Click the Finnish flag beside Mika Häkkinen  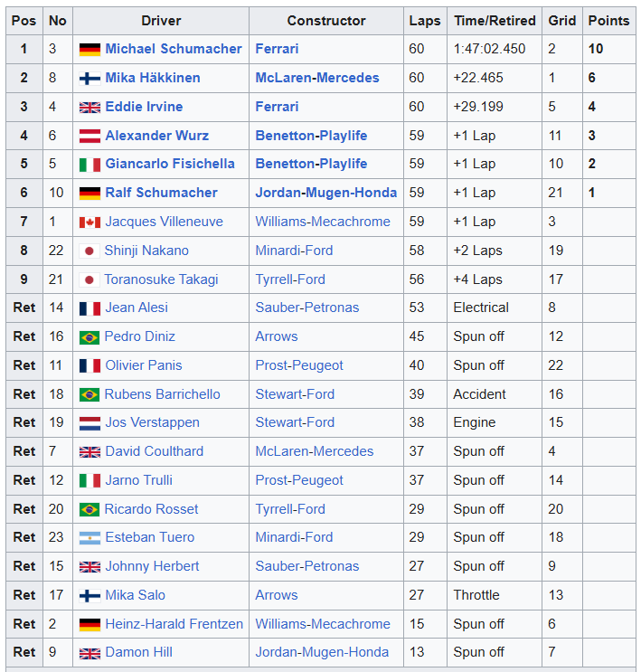pyautogui.click(x=90, y=79)
